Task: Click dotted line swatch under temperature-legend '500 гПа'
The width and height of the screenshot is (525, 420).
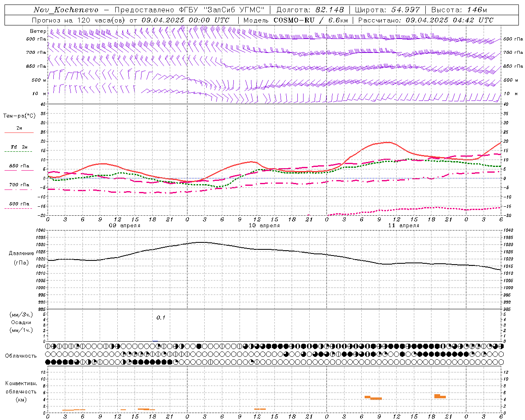Action: (19, 208)
